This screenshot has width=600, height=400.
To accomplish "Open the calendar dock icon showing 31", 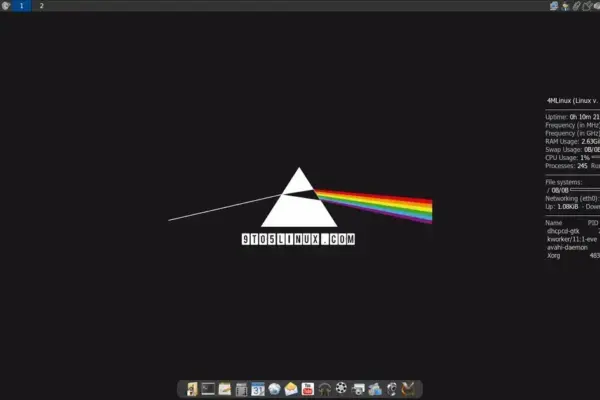I will coord(258,389).
